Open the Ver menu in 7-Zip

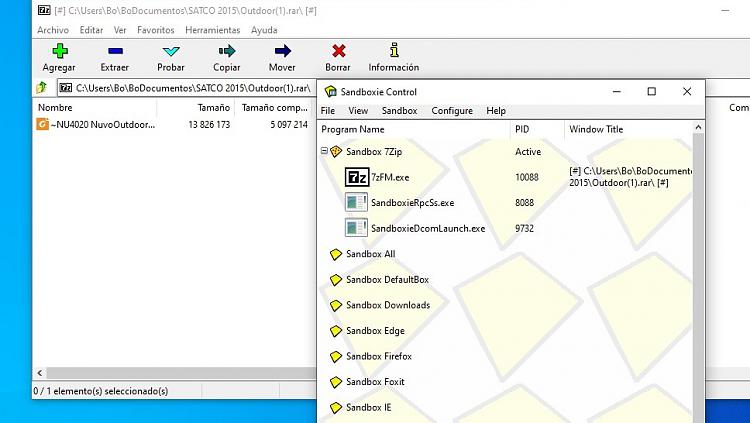120,30
